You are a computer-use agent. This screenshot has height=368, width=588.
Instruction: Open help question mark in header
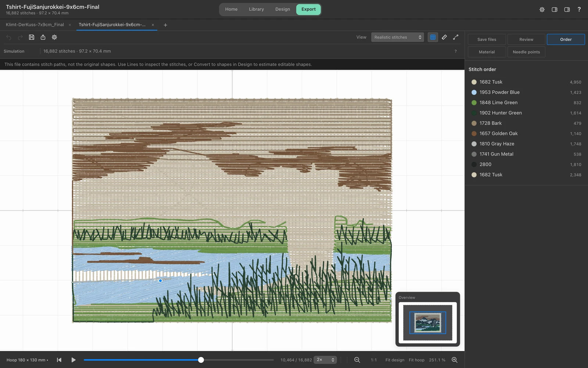(x=579, y=9)
